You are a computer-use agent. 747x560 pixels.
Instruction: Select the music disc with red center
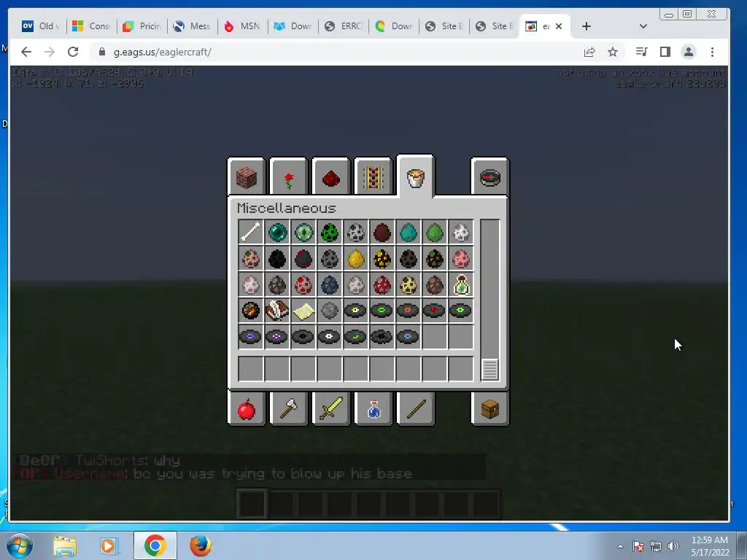click(434, 311)
